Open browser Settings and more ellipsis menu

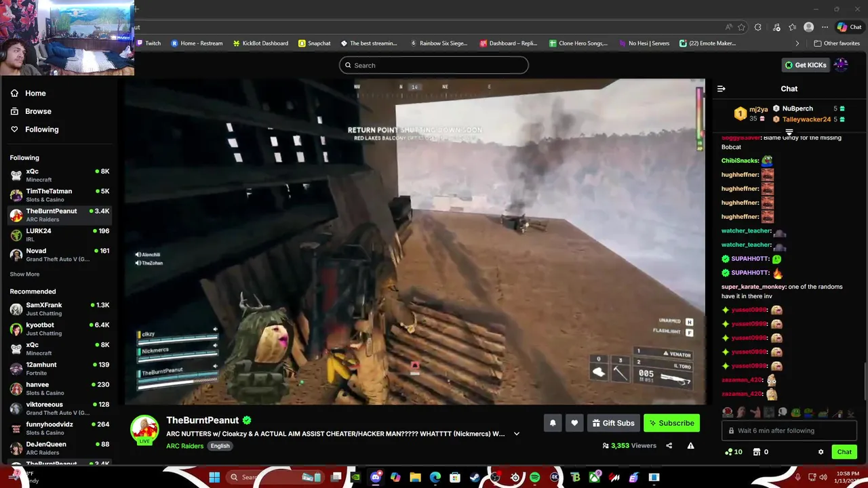point(825,27)
